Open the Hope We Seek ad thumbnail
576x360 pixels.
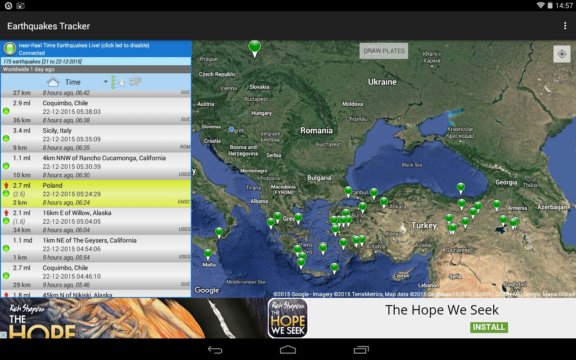tap(288, 318)
